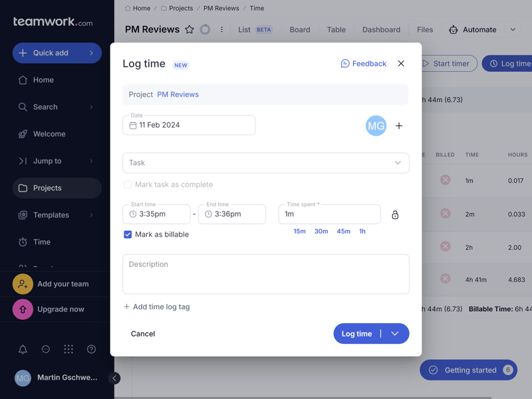The height and width of the screenshot is (399, 532).
Task: Add another person with plus icon
Action: pyautogui.click(x=399, y=126)
